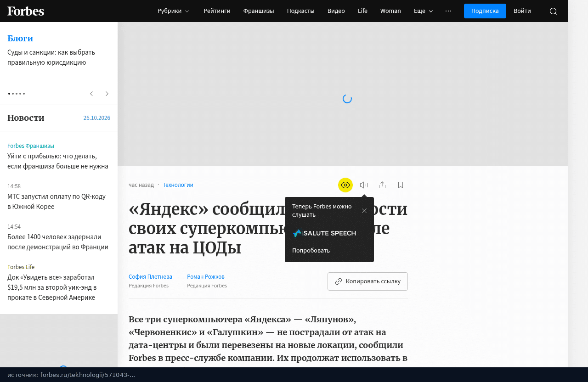This screenshot has width=588, height=382.
Task: Share the article via the share icon
Action: (382, 185)
